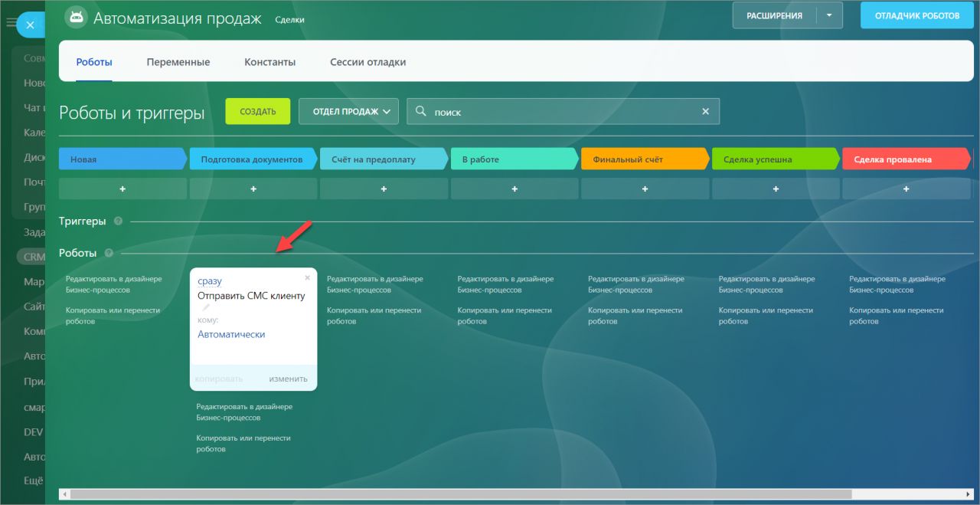The width and height of the screenshot is (980, 505).
Task: Open Редактировать в дизайнере in the Новая column
Action: [114, 284]
